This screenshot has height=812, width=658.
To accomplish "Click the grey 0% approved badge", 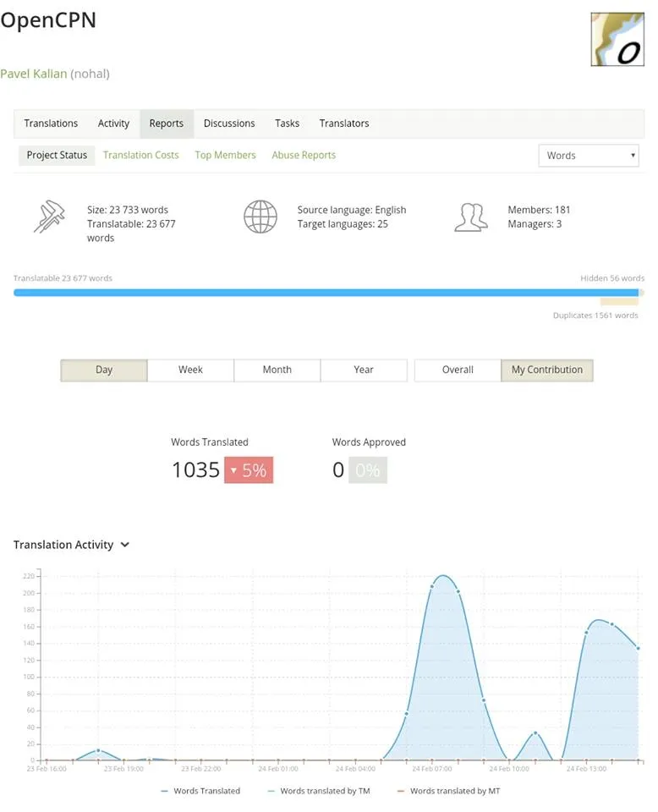I will coord(368,469).
